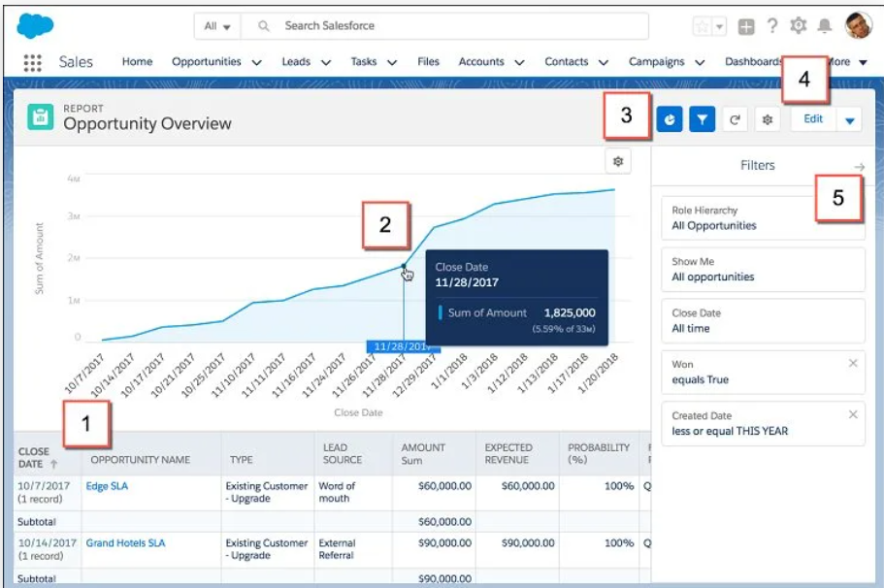Click the Expected Revenue column header
Image resolution: width=884 pixels, height=588 pixels.
[x=508, y=454]
